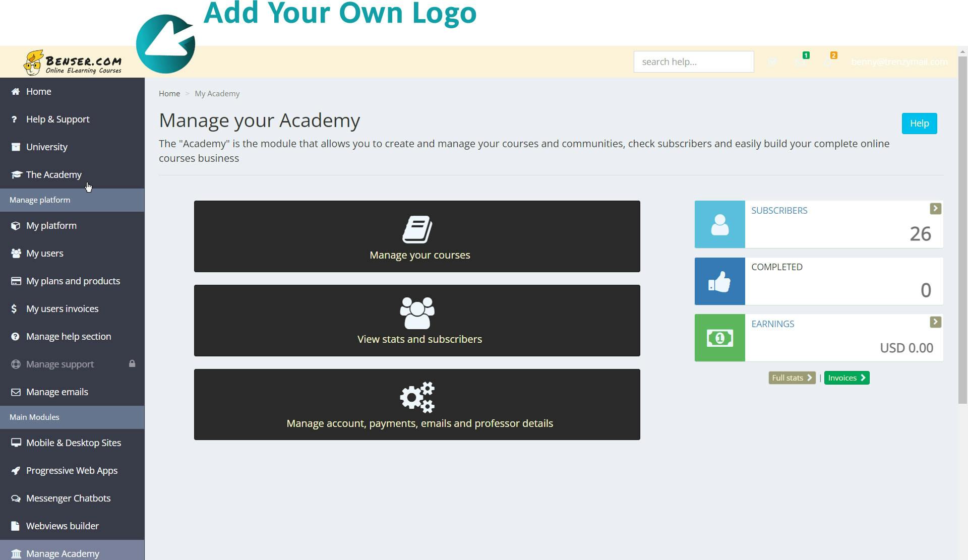The image size is (968, 560).
Task: Open The Academy sidebar item
Action: (x=53, y=174)
